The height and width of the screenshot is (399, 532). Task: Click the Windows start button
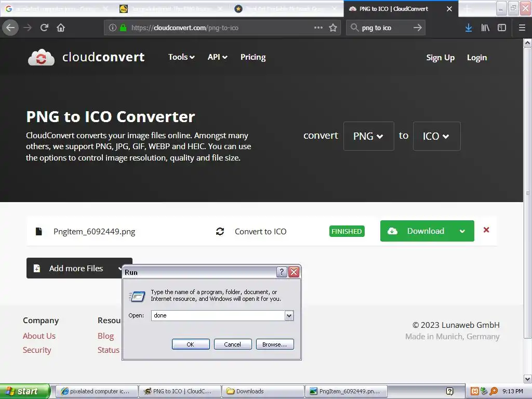(x=25, y=391)
